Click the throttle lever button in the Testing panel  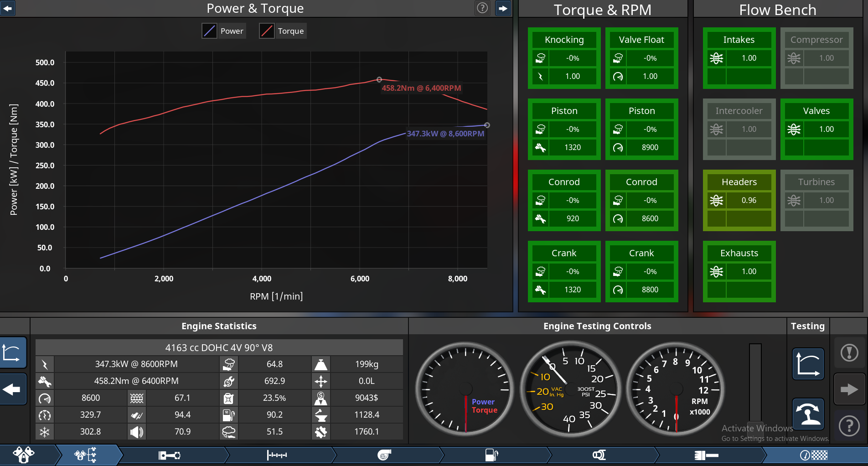tap(808, 414)
